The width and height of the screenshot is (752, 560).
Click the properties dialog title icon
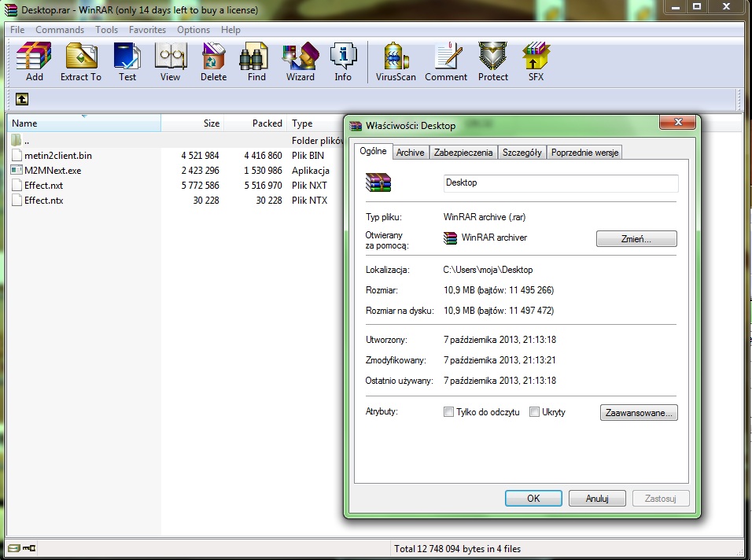click(x=356, y=126)
